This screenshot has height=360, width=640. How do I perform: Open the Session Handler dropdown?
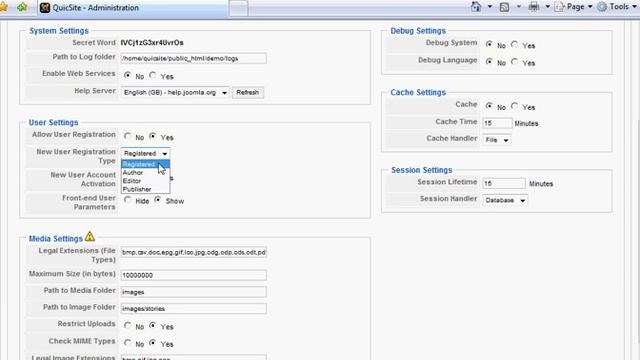505,200
